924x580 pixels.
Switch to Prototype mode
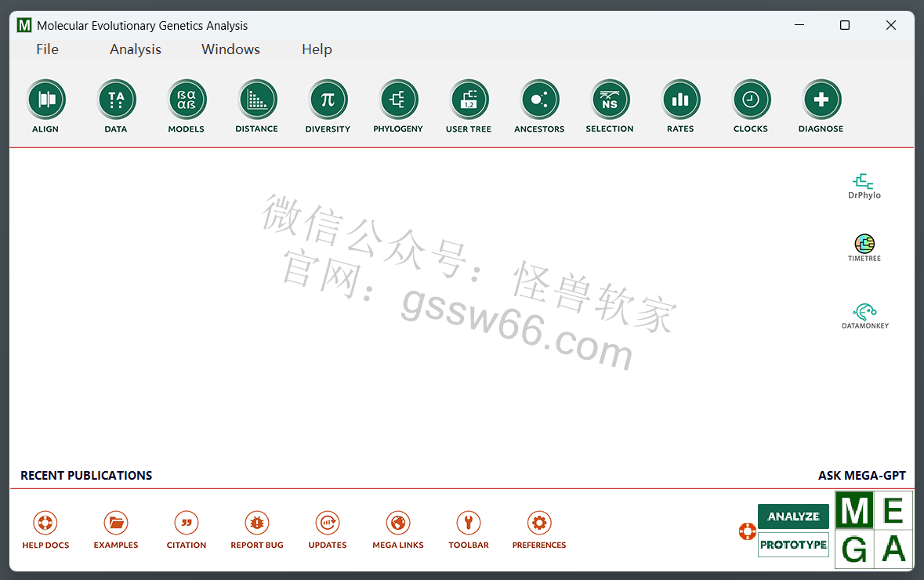tap(793, 545)
